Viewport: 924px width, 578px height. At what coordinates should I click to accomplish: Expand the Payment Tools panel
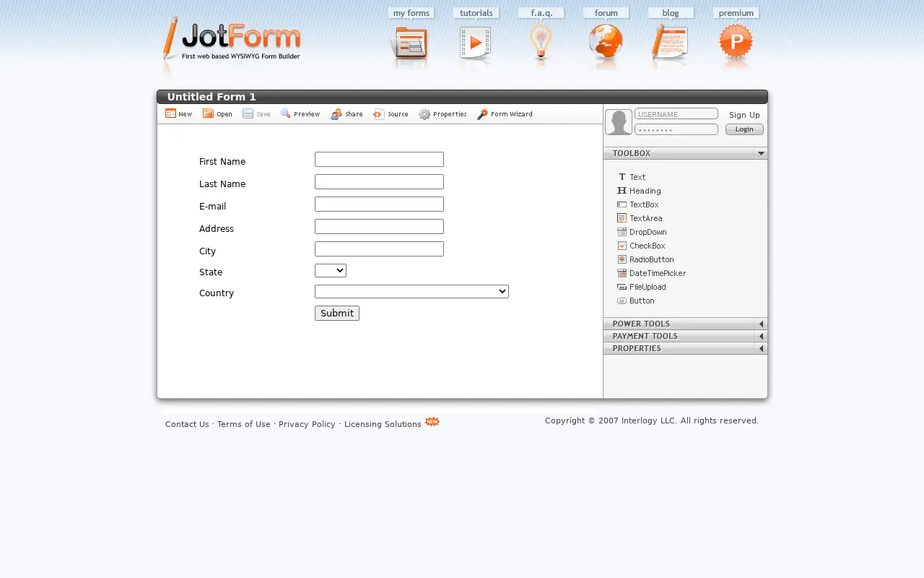[x=761, y=336]
